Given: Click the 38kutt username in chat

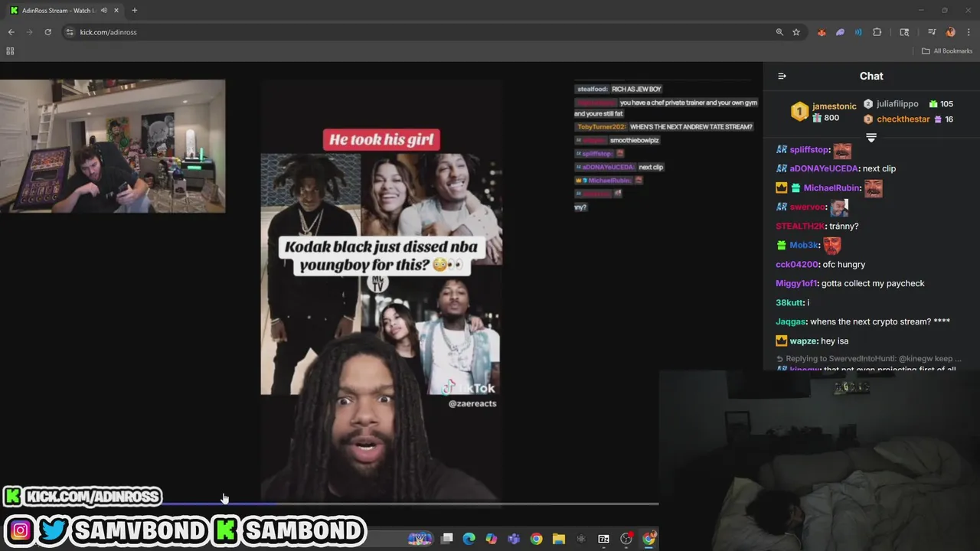Looking at the screenshot, I should (x=789, y=303).
